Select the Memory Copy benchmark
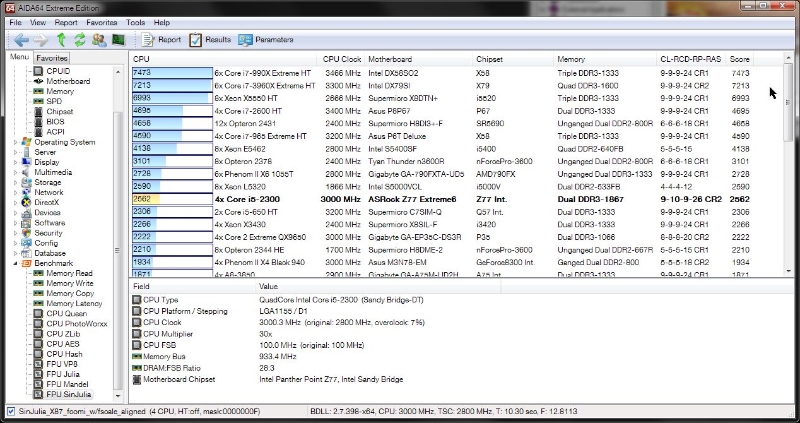Viewport: 800px width, 423px height. click(70, 293)
